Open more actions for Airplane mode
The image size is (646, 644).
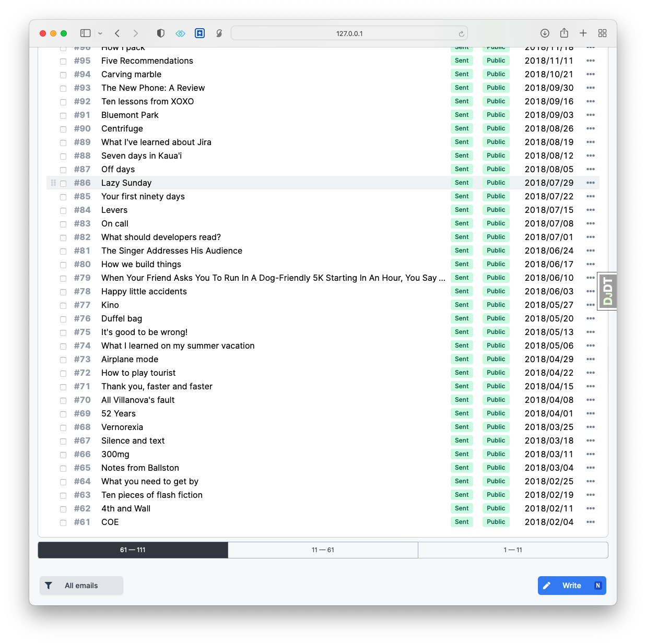point(591,359)
